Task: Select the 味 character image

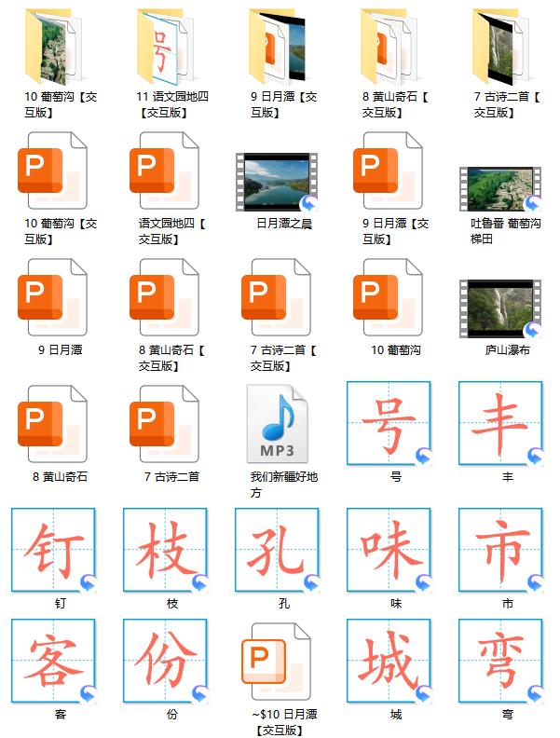Action: 389,550
